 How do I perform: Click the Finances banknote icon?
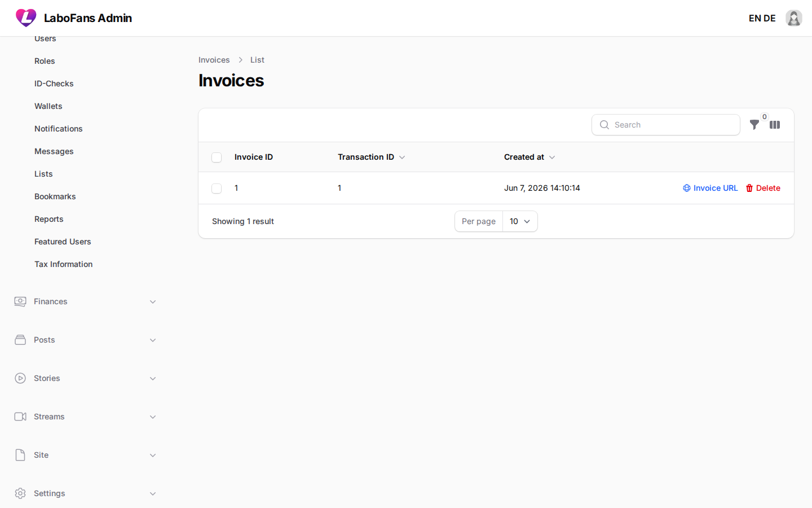coord(20,301)
